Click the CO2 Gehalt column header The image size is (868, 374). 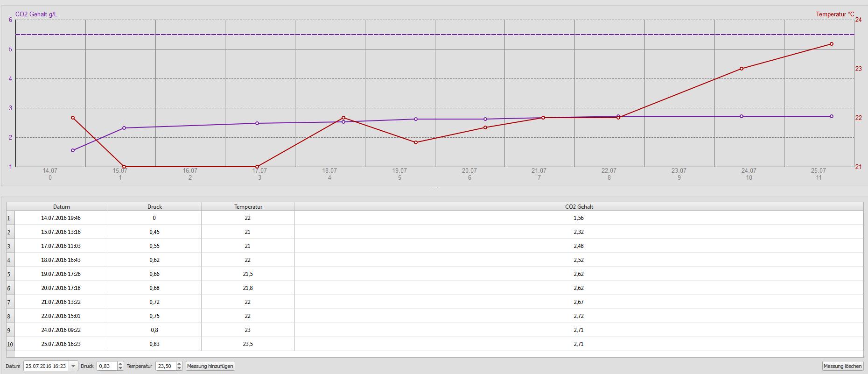click(x=579, y=206)
